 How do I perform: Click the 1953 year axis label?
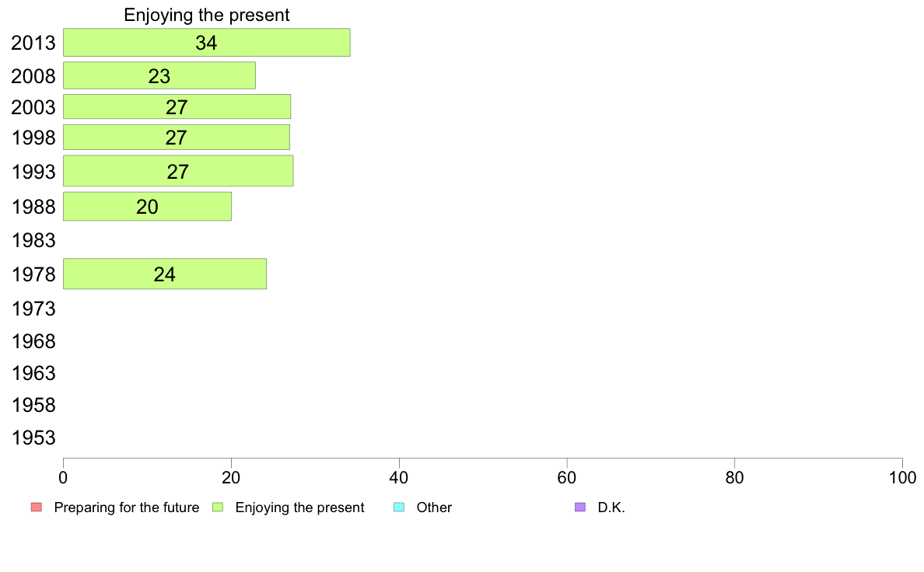tap(33, 438)
